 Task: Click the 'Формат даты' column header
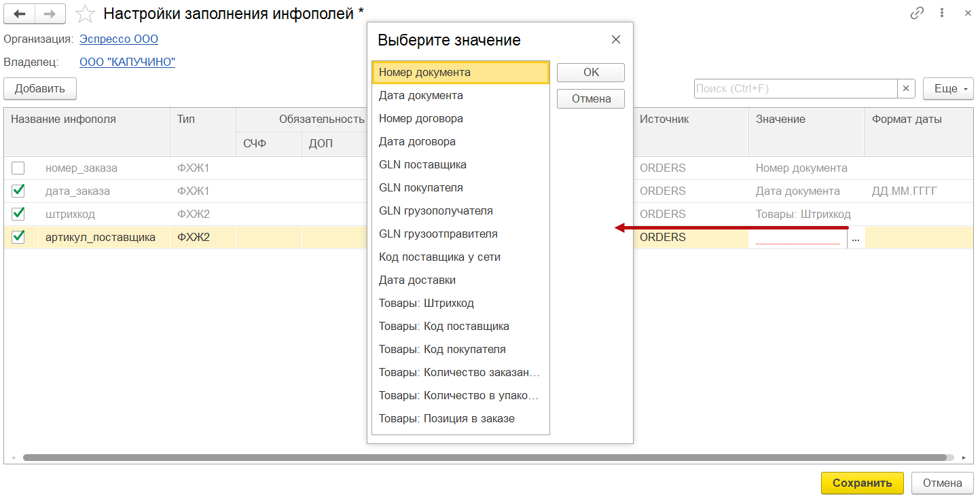[x=919, y=132]
